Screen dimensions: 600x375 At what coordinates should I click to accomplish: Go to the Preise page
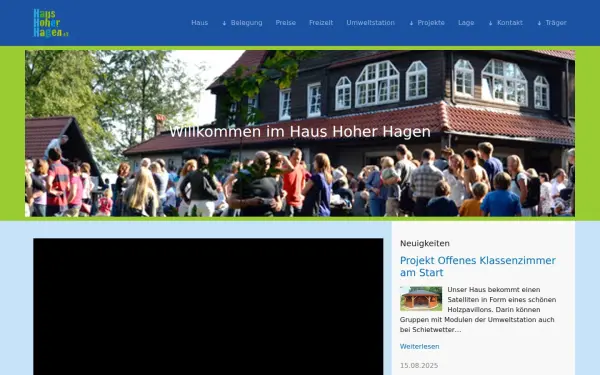point(285,23)
